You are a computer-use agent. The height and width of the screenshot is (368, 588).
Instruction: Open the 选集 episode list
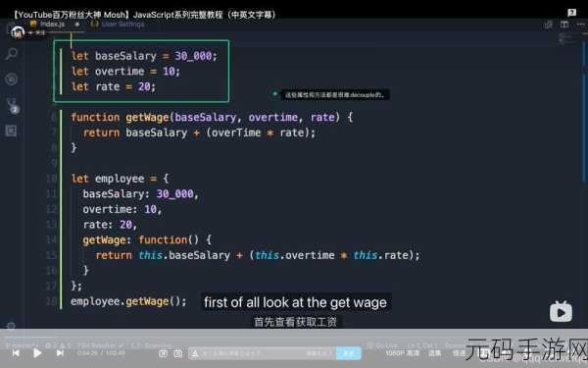coord(434,353)
